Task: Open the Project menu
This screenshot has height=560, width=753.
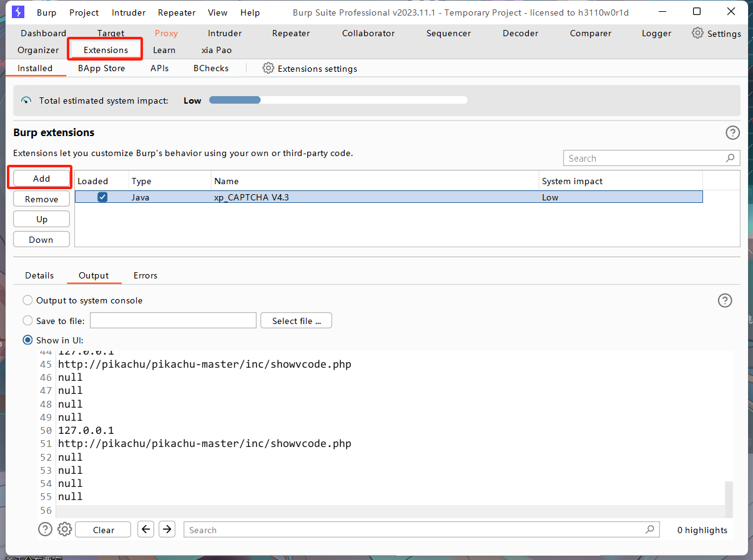Action: (x=84, y=12)
